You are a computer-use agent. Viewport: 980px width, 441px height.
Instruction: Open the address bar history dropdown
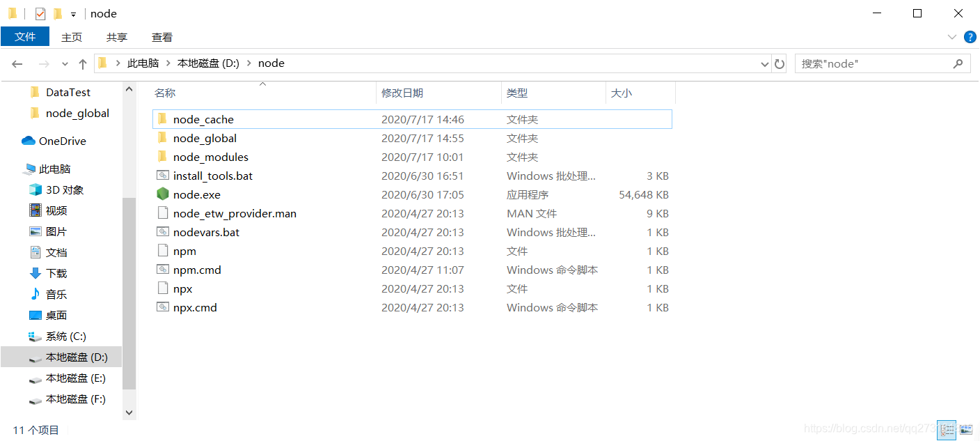tap(765, 64)
